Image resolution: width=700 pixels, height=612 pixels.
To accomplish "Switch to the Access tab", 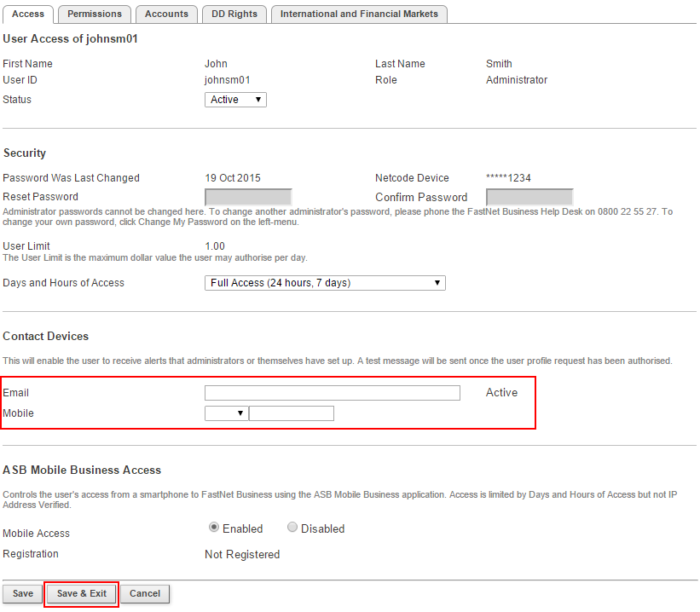I will (28, 14).
